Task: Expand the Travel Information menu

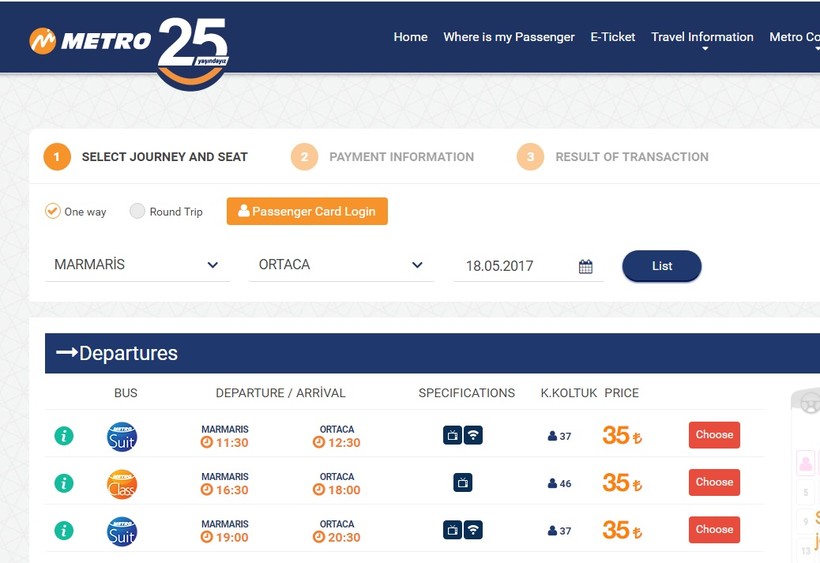Action: point(702,38)
